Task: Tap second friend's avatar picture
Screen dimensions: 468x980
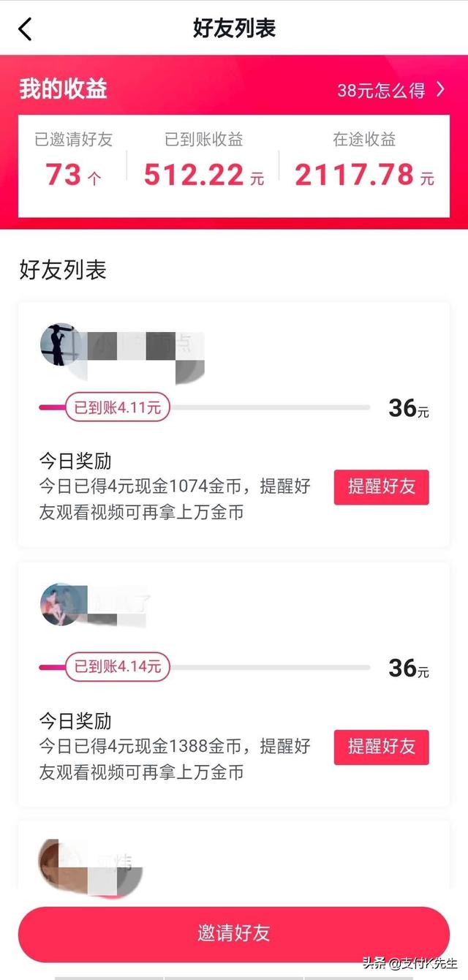Action: pos(60,604)
